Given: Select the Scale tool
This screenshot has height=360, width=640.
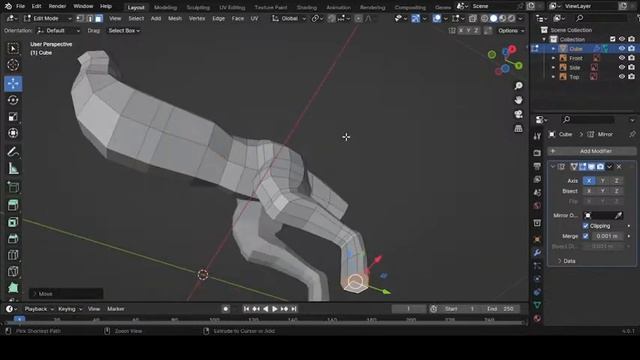Looking at the screenshot, I should (13, 117).
